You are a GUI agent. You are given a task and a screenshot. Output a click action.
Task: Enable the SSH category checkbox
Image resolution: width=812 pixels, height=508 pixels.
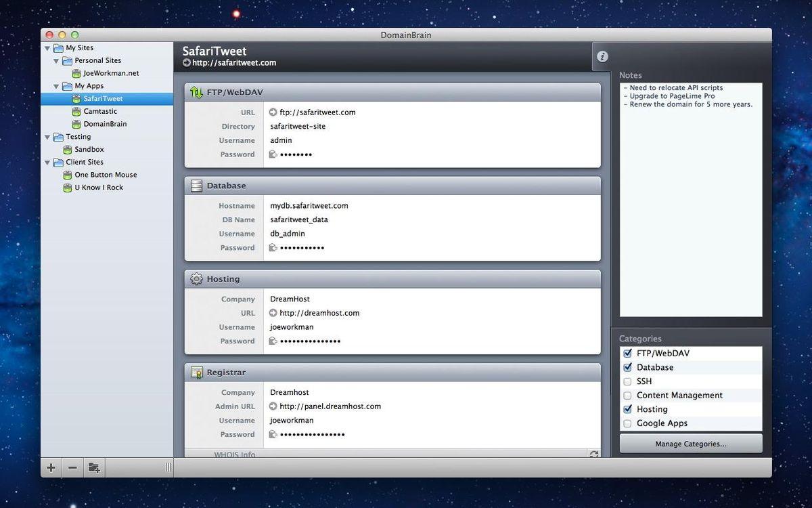[627, 381]
